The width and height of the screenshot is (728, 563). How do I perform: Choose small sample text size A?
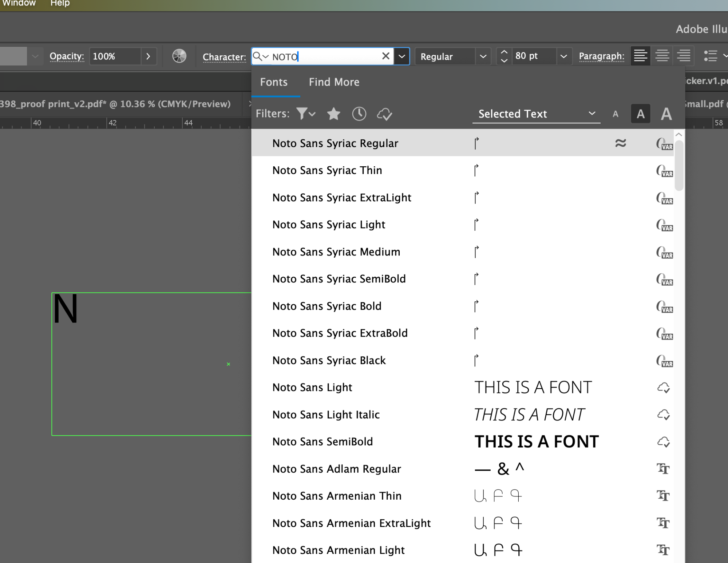[616, 114]
